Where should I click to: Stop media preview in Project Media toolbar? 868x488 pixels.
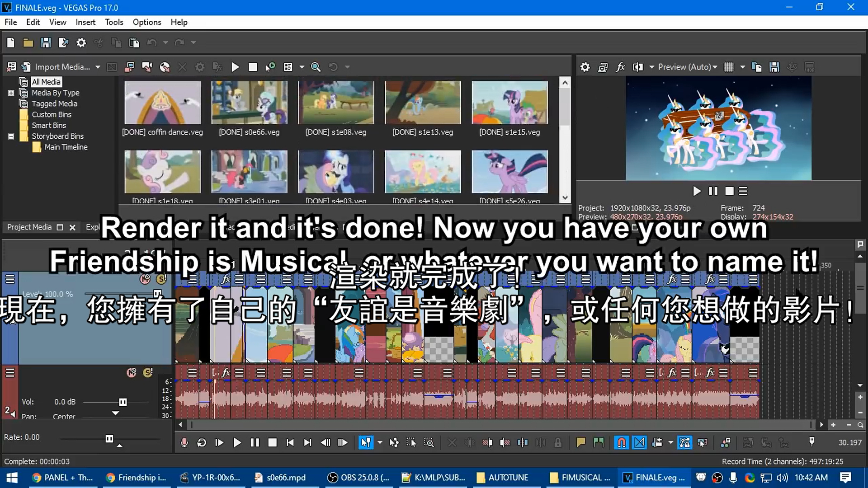(253, 67)
